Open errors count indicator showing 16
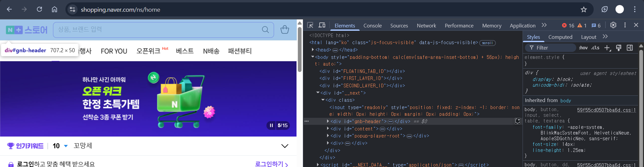The height and width of the screenshot is (167, 644). [568, 25]
